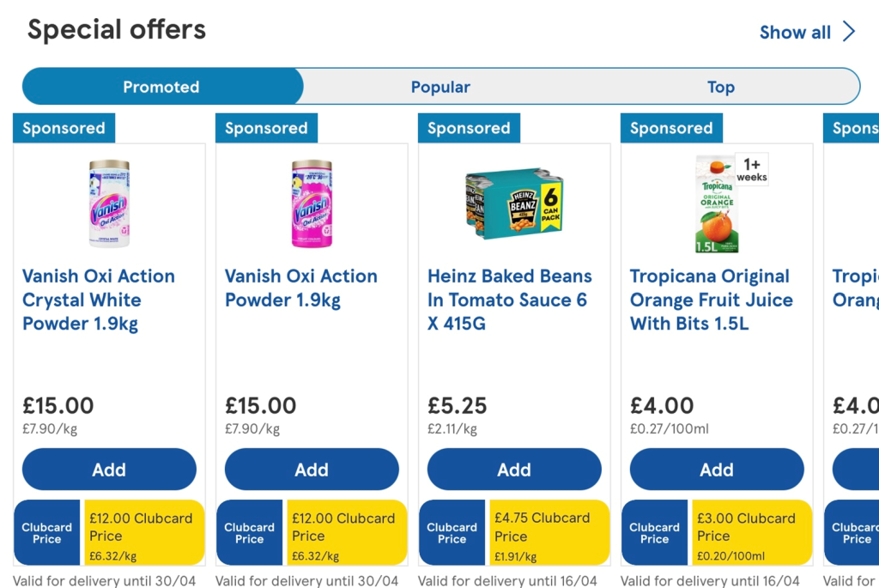The height and width of the screenshot is (588, 879).
Task: Click the Clubcard logo under Vanish Crystal White
Action: coord(46,532)
